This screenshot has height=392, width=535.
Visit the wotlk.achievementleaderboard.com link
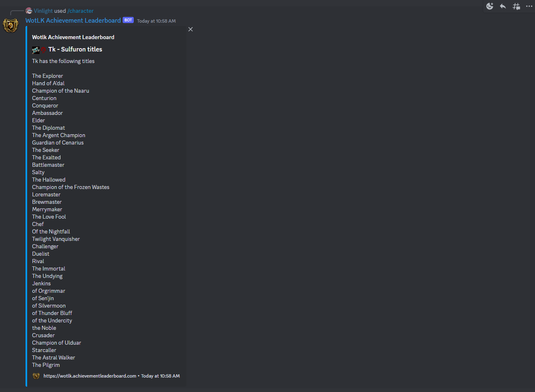coord(90,376)
